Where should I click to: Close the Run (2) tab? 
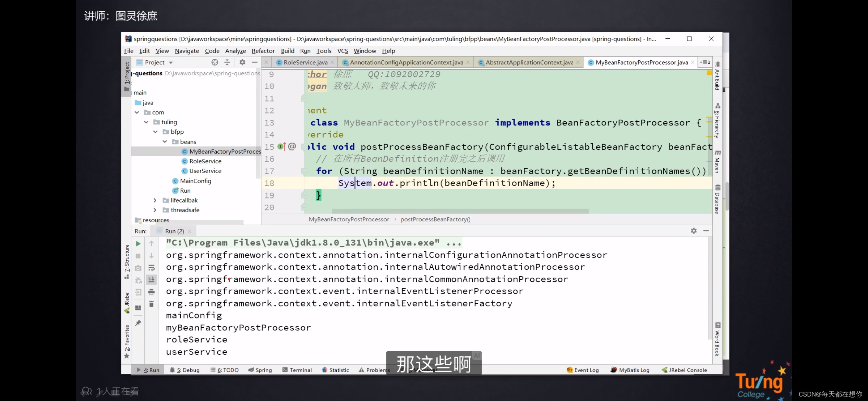pos(189,231)
